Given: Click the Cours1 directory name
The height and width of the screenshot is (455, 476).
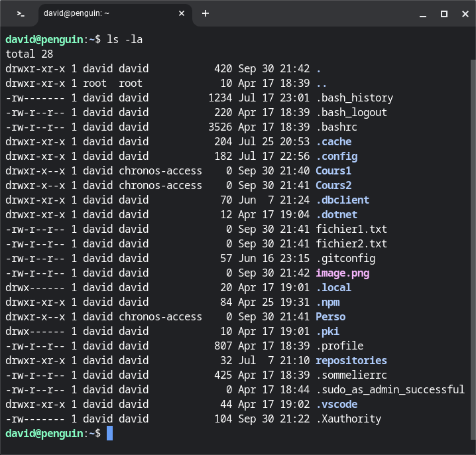Looking at the screenshot, I should point(333,170).
